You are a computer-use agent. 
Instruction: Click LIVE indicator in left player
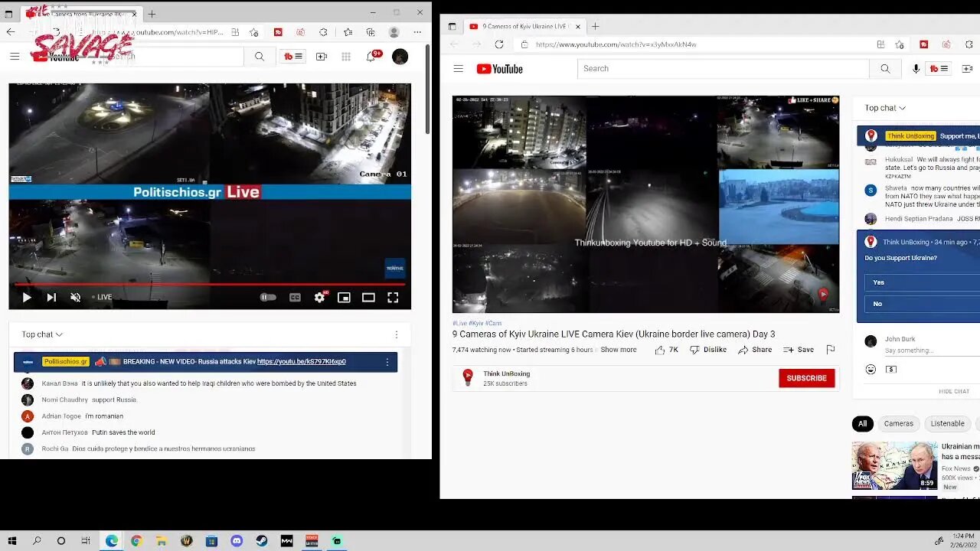click(x=103, y=298)
